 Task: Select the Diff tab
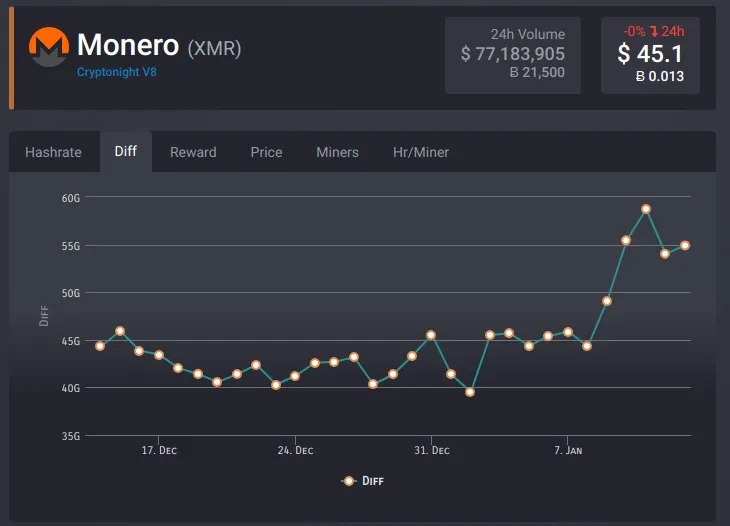(x=126, y=151)
